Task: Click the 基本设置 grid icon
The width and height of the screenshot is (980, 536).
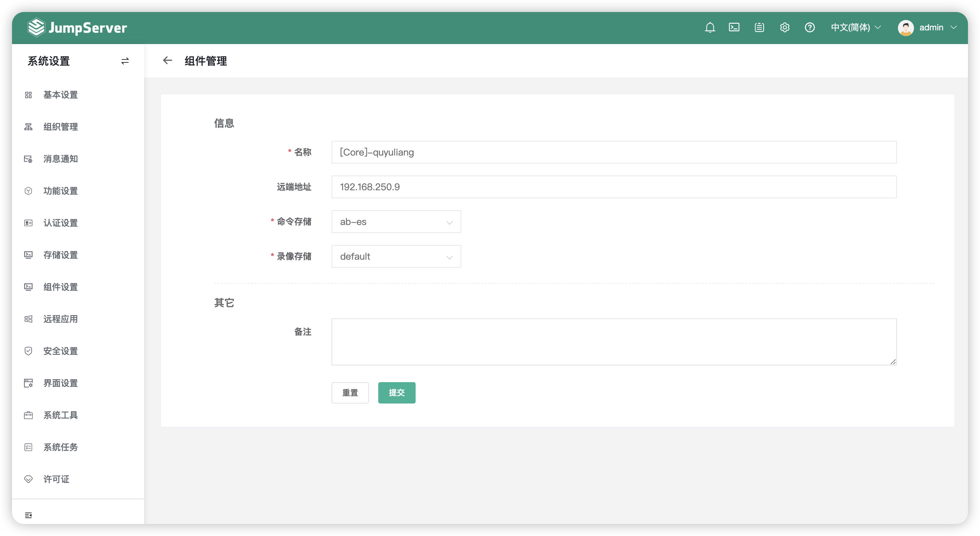Action: point(28,95)
